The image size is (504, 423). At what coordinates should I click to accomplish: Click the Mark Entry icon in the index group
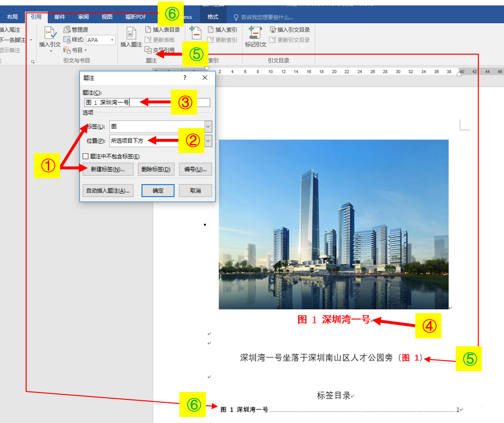pos(196,33)
